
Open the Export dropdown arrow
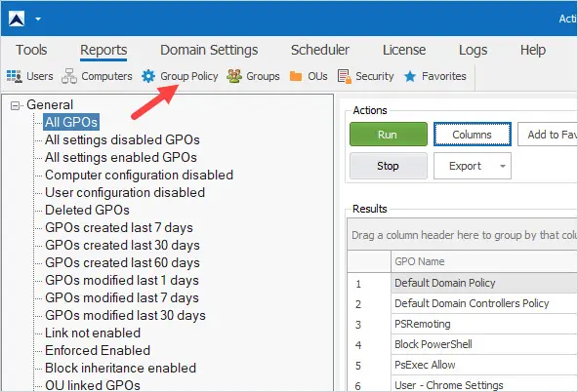503,166
